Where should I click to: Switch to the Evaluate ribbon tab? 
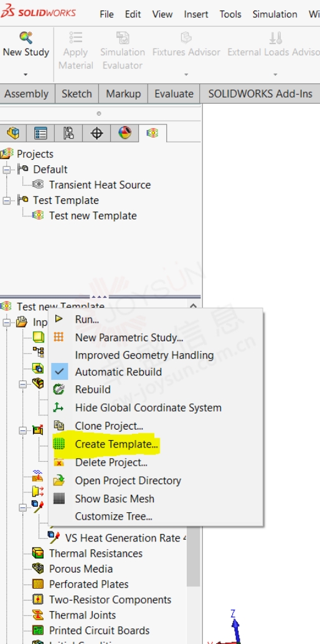pos(174,94)
